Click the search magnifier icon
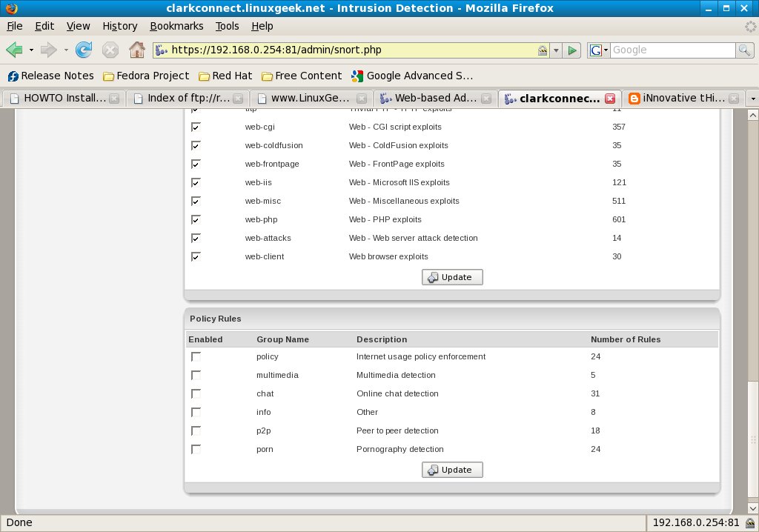Image resolution: width=759 pixels, height=532 pixels. click(744, 50)
